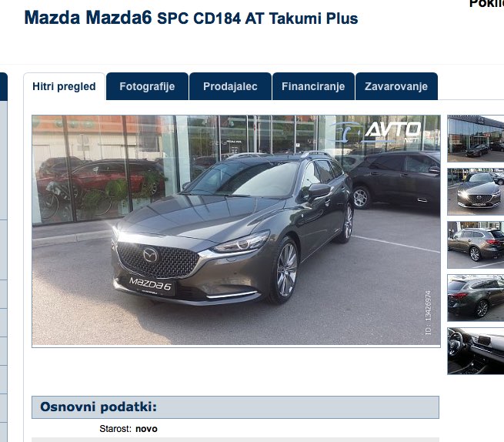Switch to the Fotografije tab

147,86
